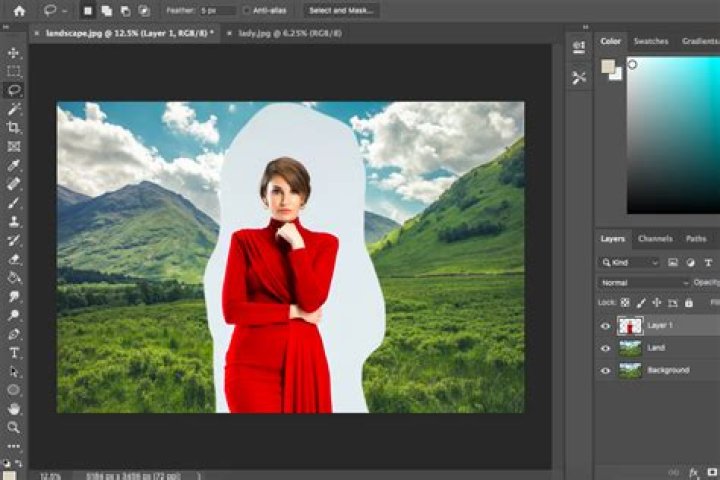
Task: Select the Hand tool
Action: pyautogui.click(x=14, y=408)
